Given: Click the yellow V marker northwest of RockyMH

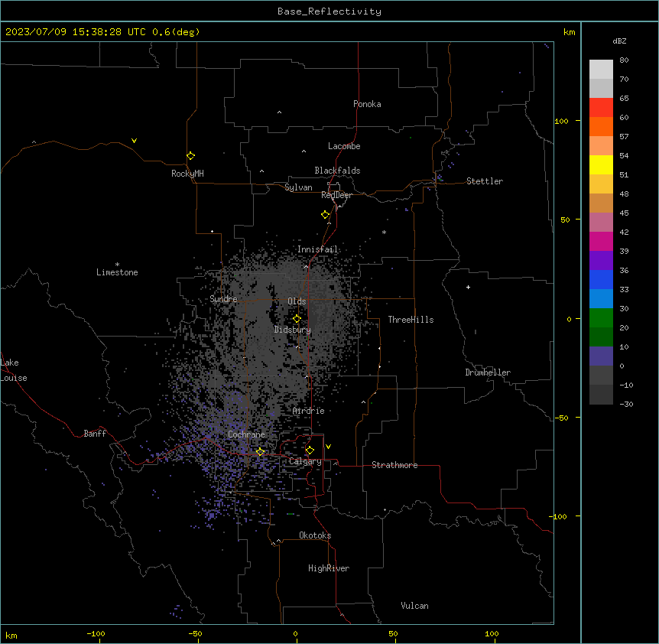Looking at the screenshot, I should coord(134,141).
